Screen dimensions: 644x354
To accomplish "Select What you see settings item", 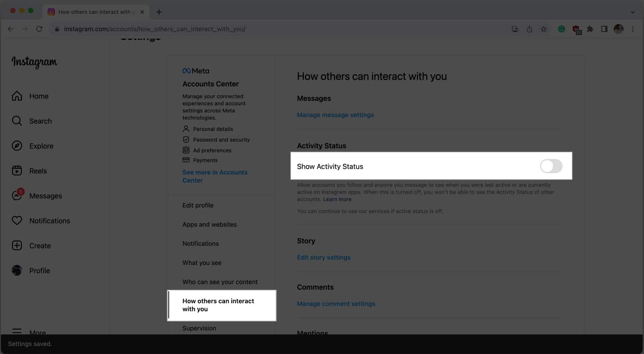I will point(202,263).
